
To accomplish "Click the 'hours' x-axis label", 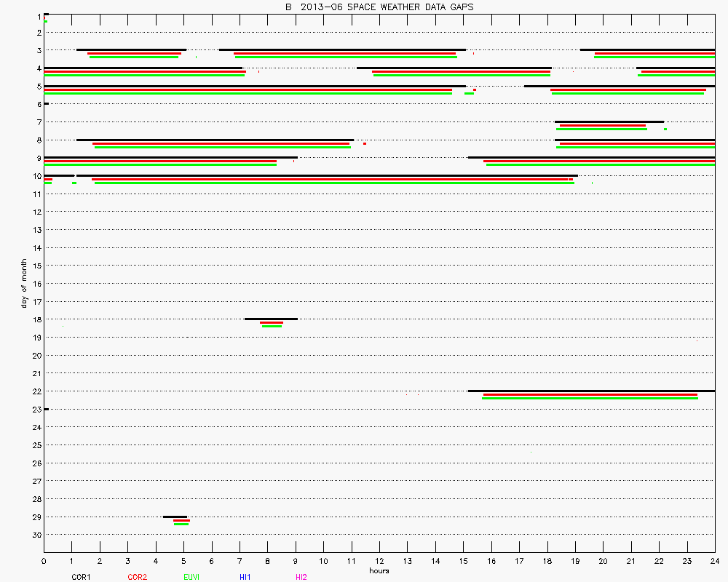I will pos(379,570).
